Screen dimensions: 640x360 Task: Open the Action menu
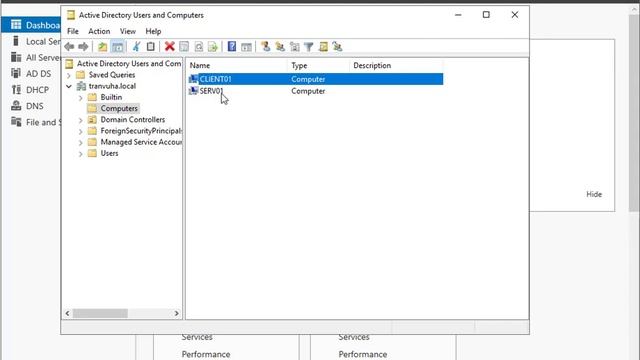pyautogui.click(x=99, y=31)
